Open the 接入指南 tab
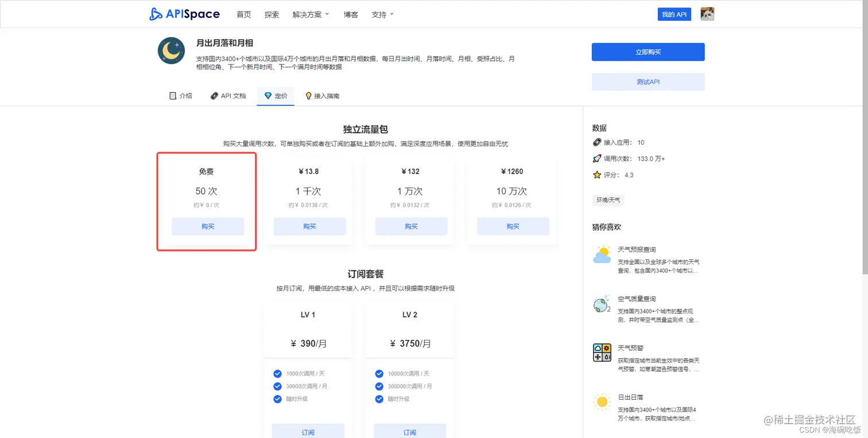 pyautogui.click(x=322, y=96)
